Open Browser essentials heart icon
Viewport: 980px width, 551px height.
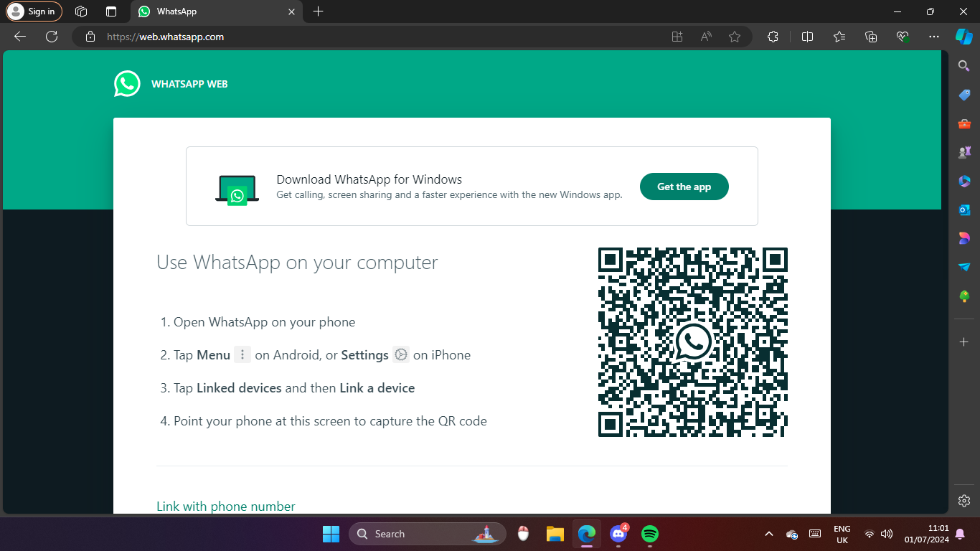[903, 37]
